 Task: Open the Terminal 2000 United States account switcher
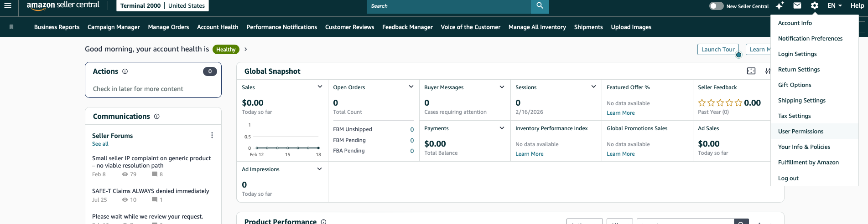coord(162,5)
